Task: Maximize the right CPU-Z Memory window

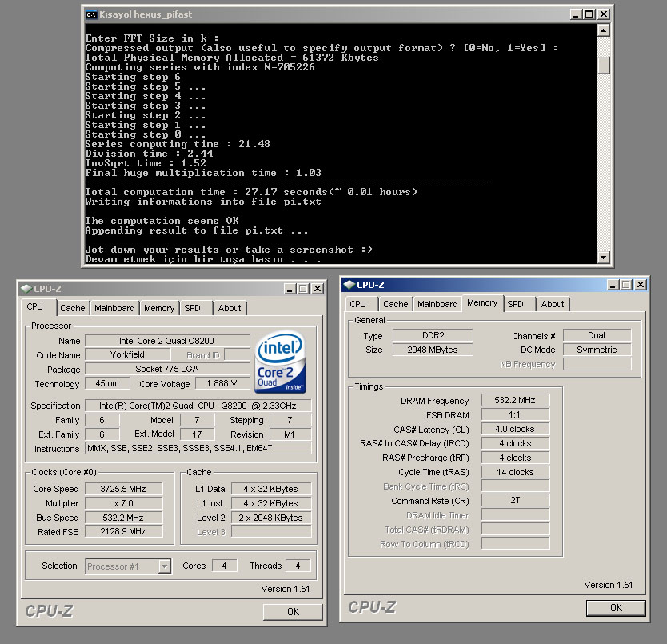Action: 626,284
